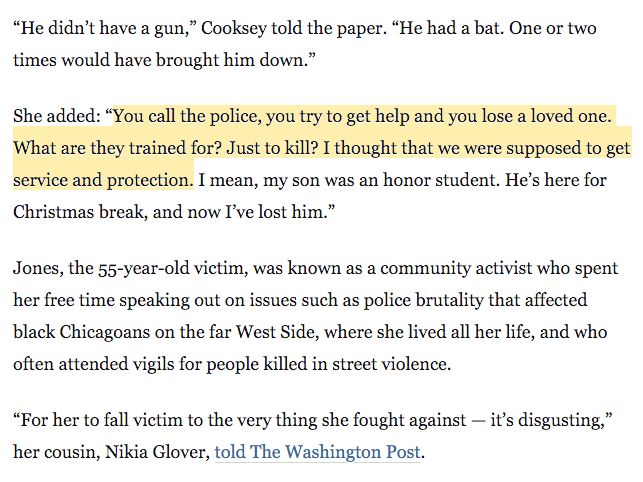643x482 pixels.
Task: Click the highlighted words "Just to kill?"
Action: pyautogui.click(x=272, y=148)
